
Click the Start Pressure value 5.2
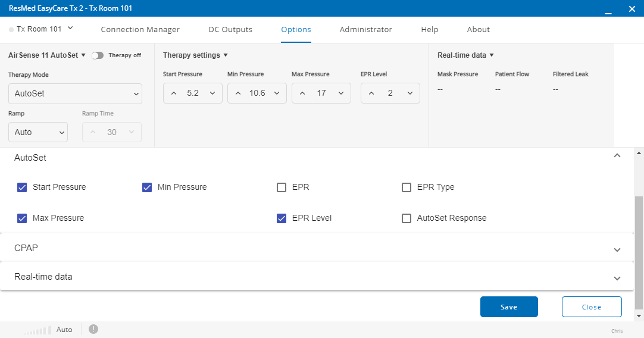point(193,93)
